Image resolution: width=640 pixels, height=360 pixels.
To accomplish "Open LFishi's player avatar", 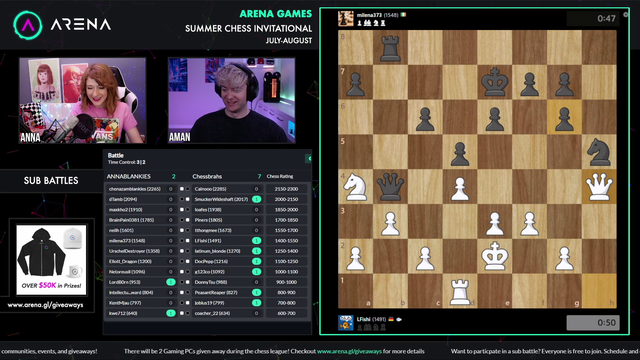I will click(x=345, y=322).
